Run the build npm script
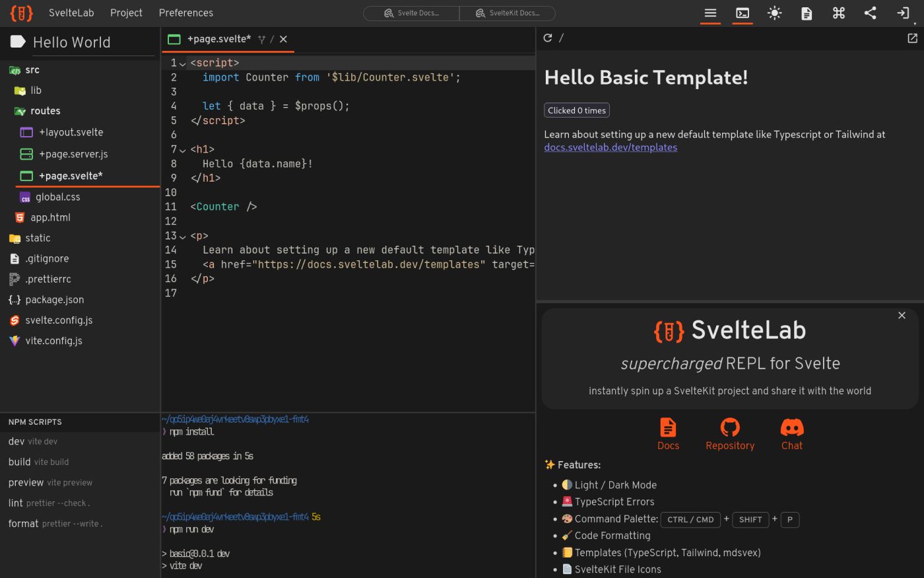Image resolution: width=924 pixels, height=578 pixels. [79, 462]
